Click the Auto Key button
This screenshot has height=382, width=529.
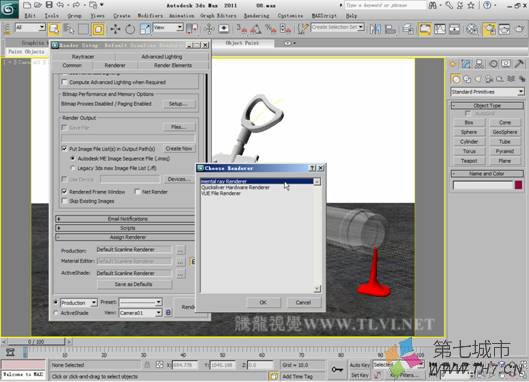(360, 365)
